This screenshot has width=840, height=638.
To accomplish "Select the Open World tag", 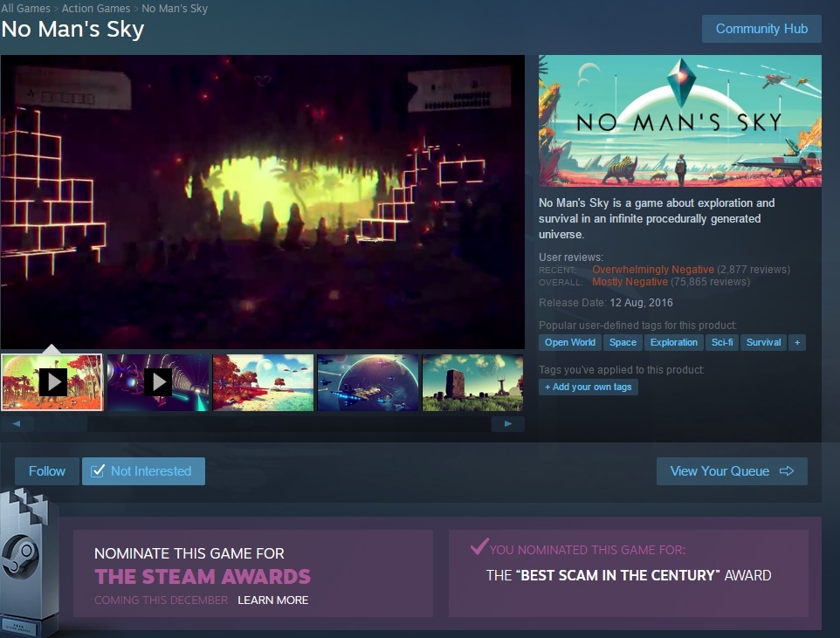I will point(570,342).
